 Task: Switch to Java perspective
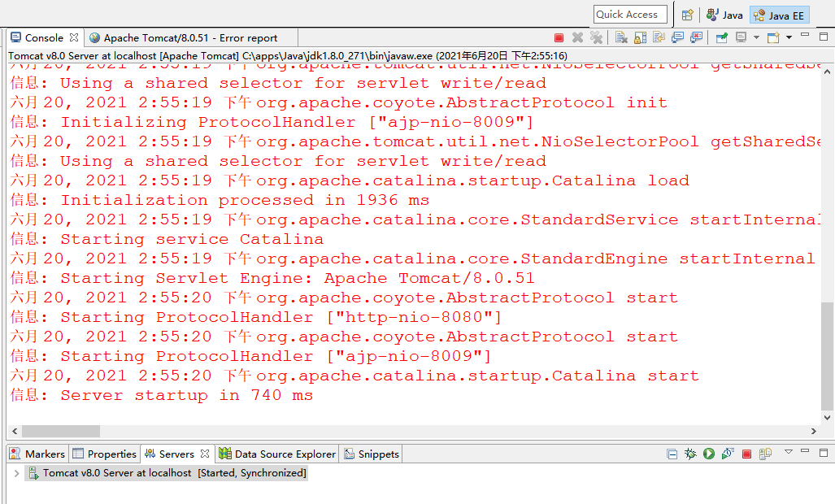tap(724, 15)
